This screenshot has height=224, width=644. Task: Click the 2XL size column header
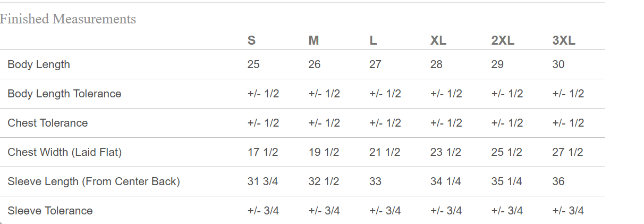coord(503,40)
